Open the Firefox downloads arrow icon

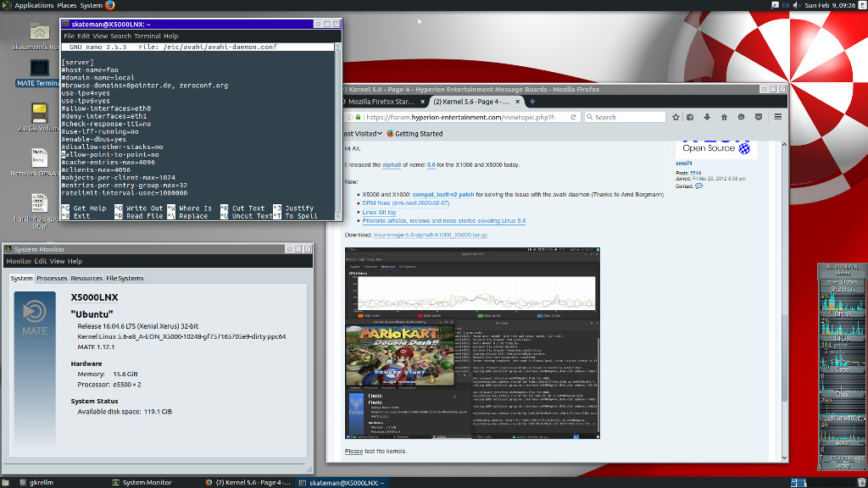(707, 117)
